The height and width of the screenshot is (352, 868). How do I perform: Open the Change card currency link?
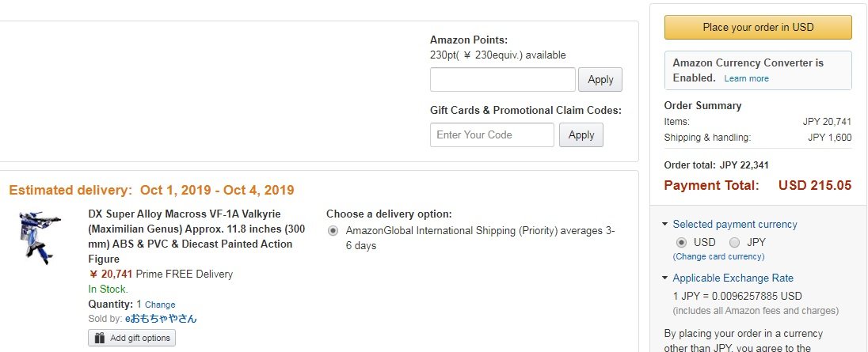718,256
